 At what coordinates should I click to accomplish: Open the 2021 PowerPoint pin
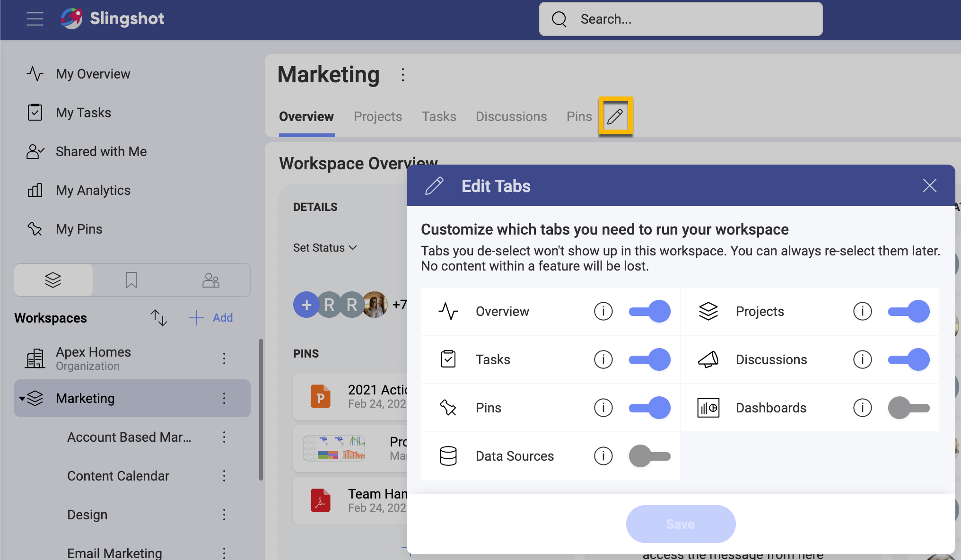[x=350, y=396]
